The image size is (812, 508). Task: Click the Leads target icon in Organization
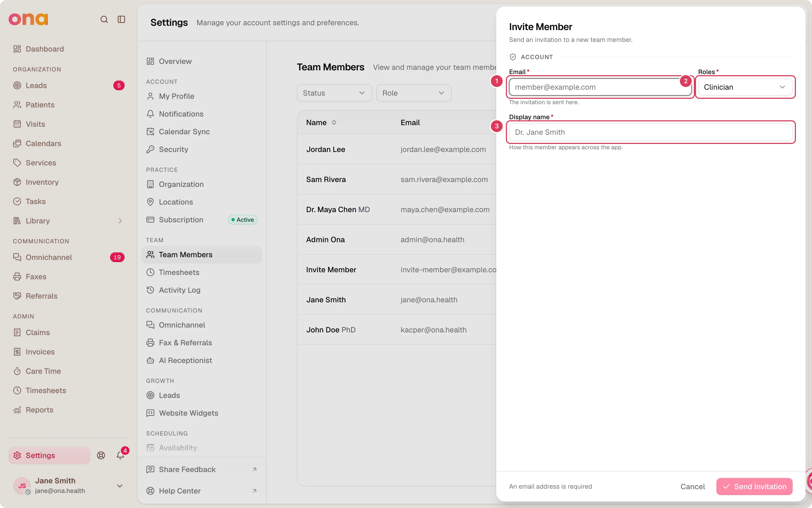tap(17, 85)
